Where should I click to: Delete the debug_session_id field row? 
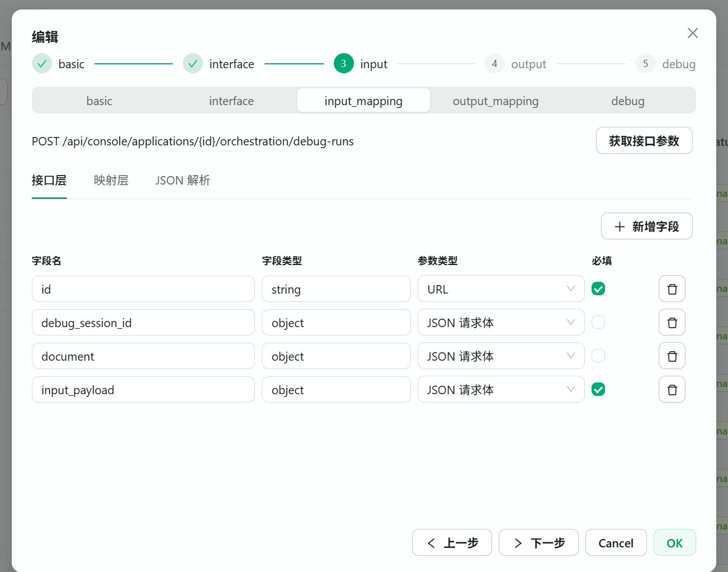(672, 323)
